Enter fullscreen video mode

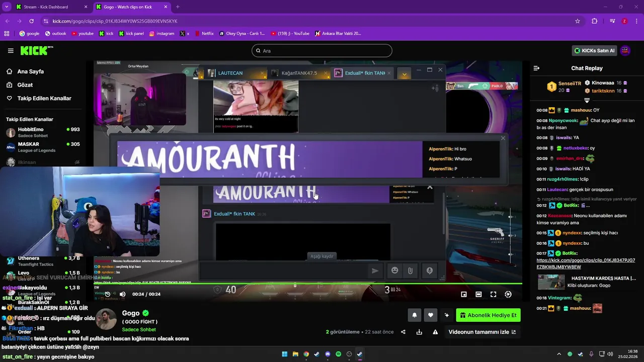493,294
